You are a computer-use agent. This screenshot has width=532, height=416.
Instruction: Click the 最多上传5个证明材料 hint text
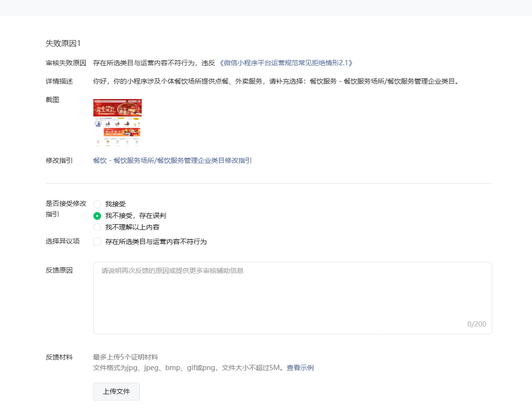click(126, 357)
